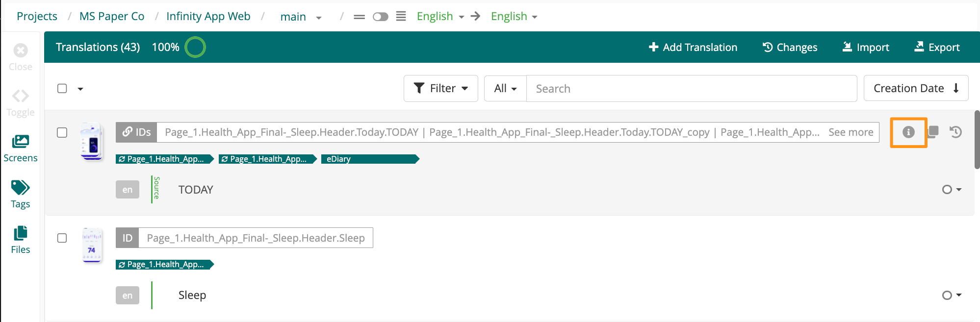Click the 100% progress circle indicator
The width and height of the screenshot is (980, 322).
[195, 47]
